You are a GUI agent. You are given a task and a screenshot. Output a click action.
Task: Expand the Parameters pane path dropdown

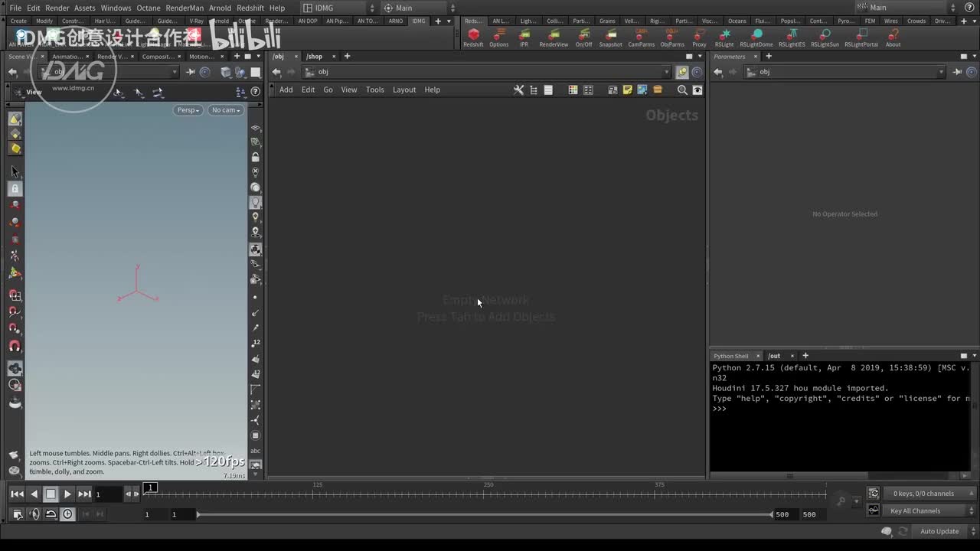pos(942,72)
